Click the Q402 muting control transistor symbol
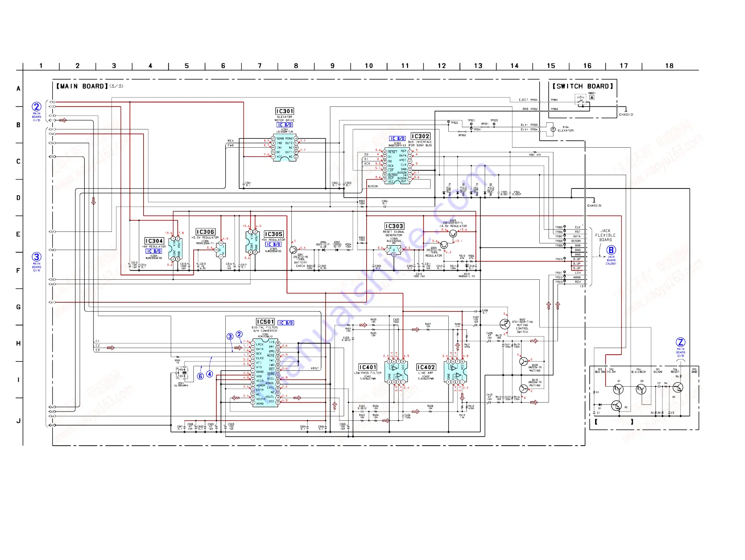The height and width of the screenshot is (560, 745). point(505,324)
